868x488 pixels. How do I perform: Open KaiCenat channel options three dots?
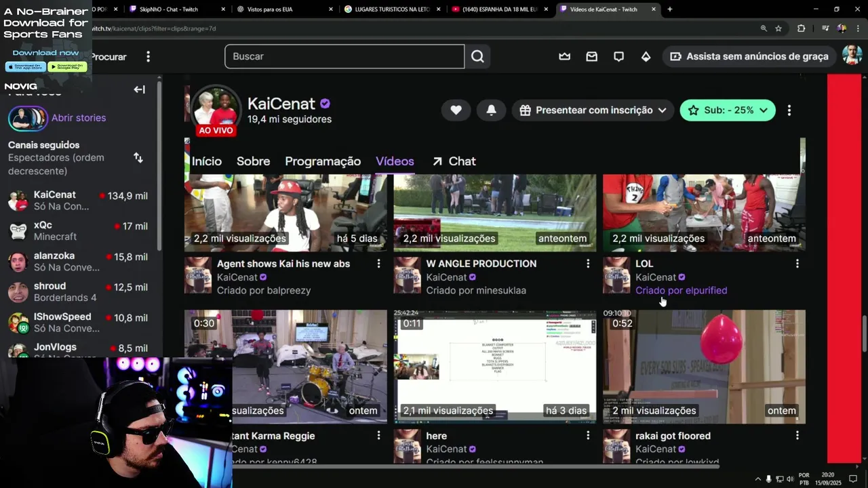coord(789,110)
